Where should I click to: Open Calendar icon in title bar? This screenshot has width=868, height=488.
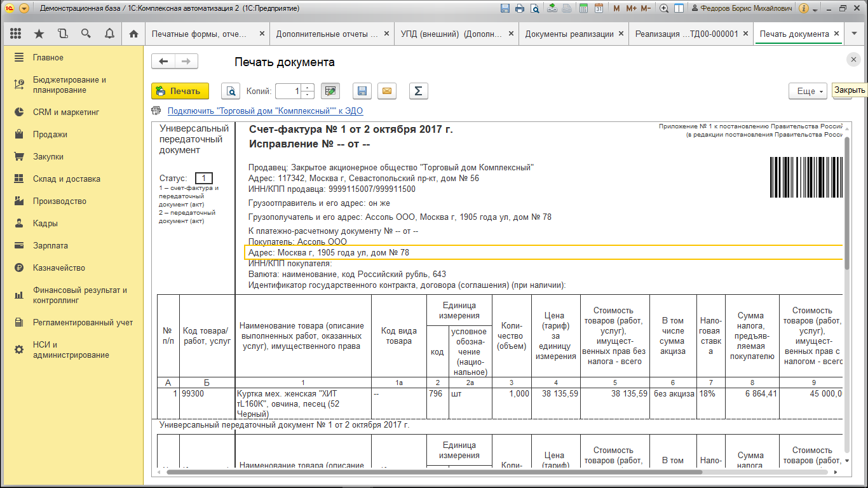599,8
